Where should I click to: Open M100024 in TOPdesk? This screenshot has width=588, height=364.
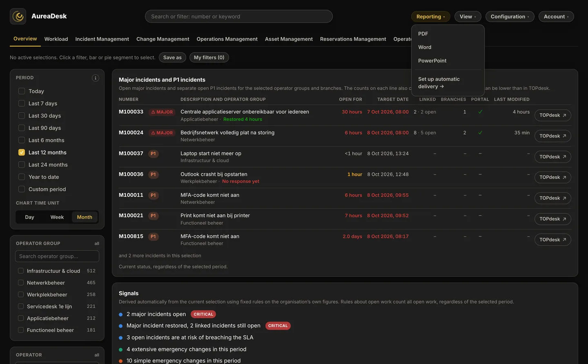pos(552,136)
